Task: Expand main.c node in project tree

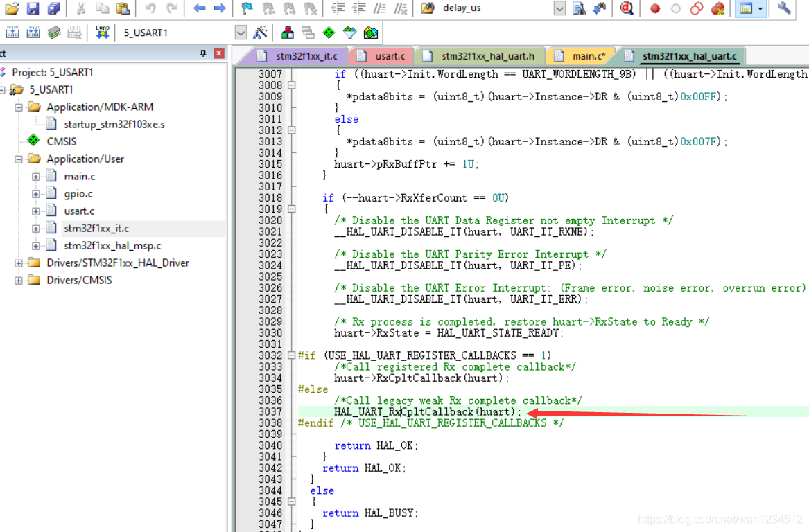Action: click(x=36, y=177)
